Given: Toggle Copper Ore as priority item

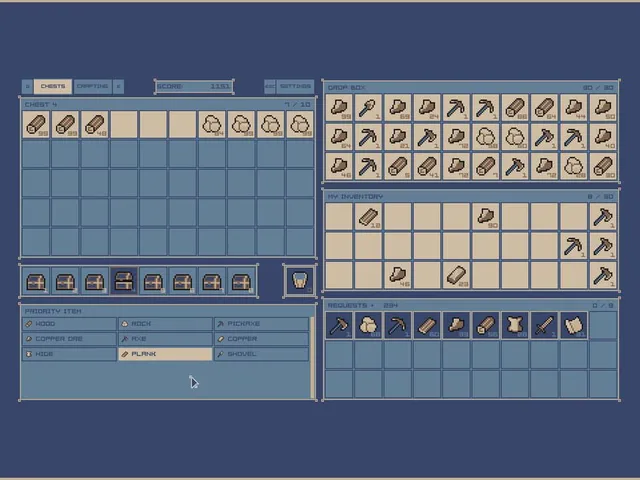Looking at the screenshot, I should tap(69, 339).
